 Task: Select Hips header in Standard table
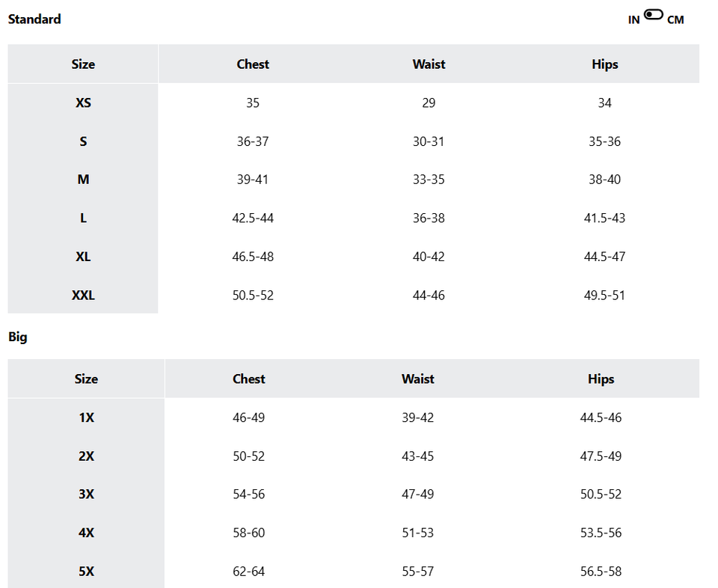click(604, 64)
